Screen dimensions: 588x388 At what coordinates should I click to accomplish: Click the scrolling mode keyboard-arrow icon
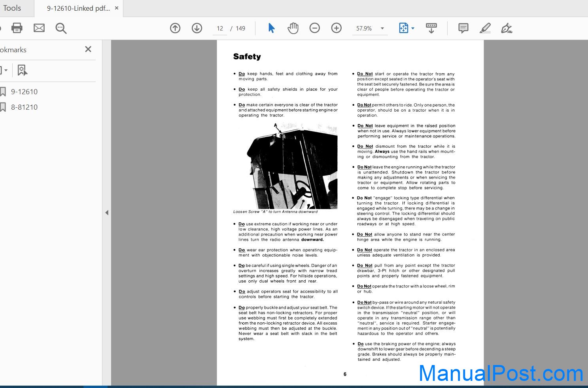point(431,28)
